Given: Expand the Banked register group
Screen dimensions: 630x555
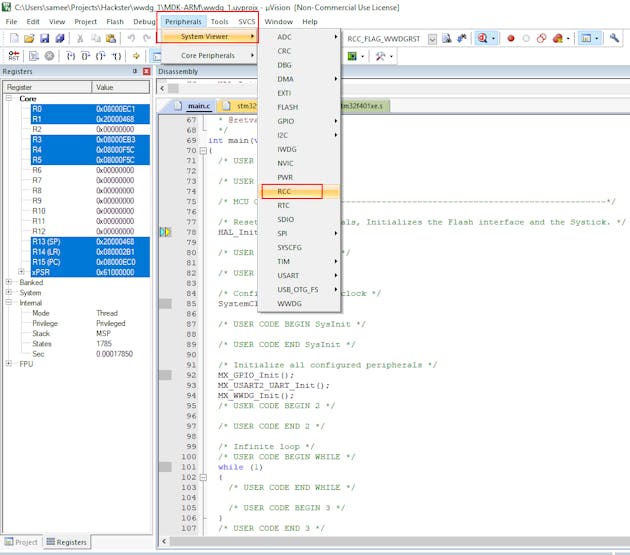Looking at the screenshot, I should click(x=9, y=282).
